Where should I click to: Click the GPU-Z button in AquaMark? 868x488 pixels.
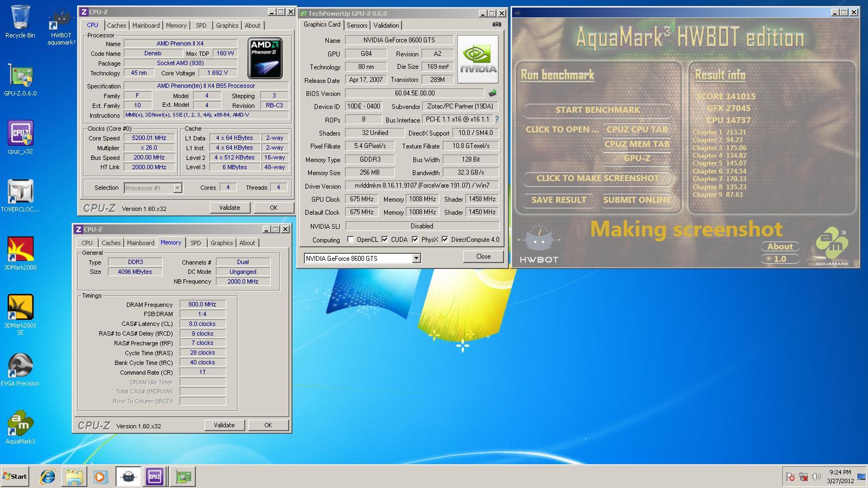pos(637,158)
